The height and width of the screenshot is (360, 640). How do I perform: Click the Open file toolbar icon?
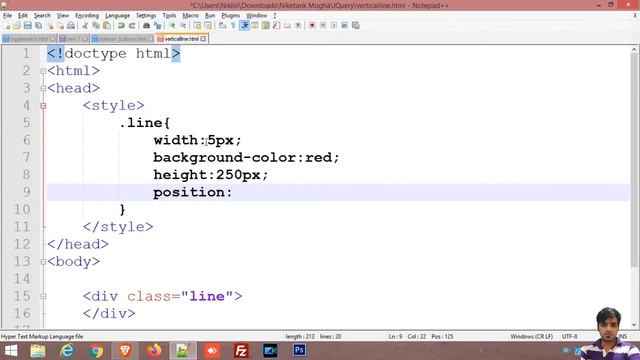[17, 26]
